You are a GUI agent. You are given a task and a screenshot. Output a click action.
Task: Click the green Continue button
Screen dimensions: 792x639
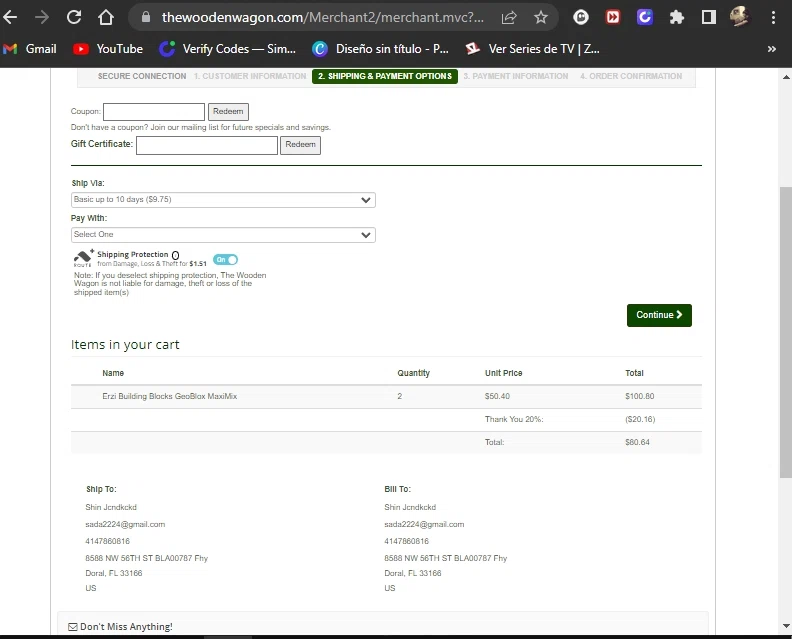coord(659,315)
